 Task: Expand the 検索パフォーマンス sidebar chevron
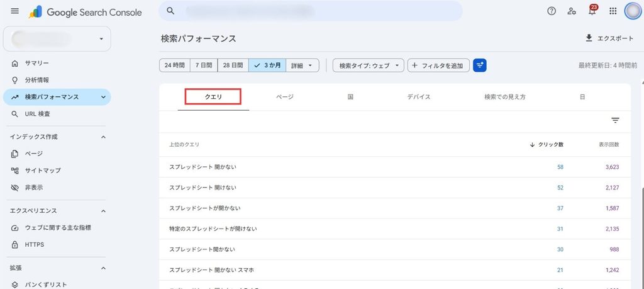[103, 97]
